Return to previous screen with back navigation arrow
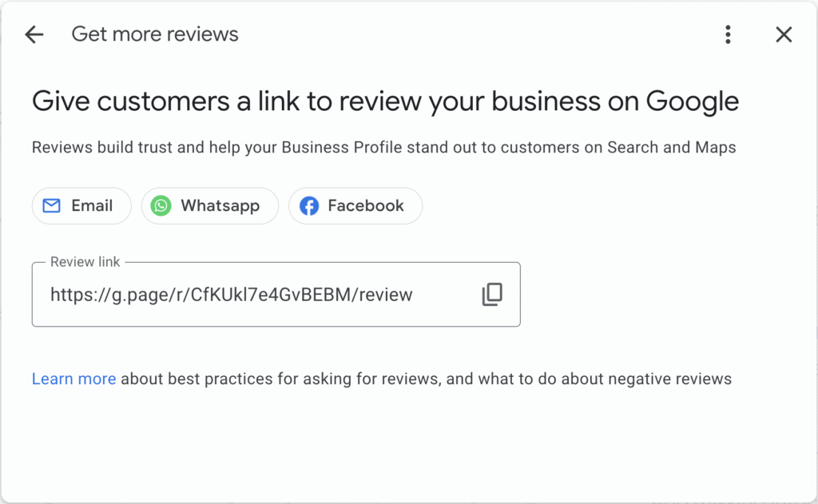The height and width of the screenshot is (504, 818). (x=34, y=34)
